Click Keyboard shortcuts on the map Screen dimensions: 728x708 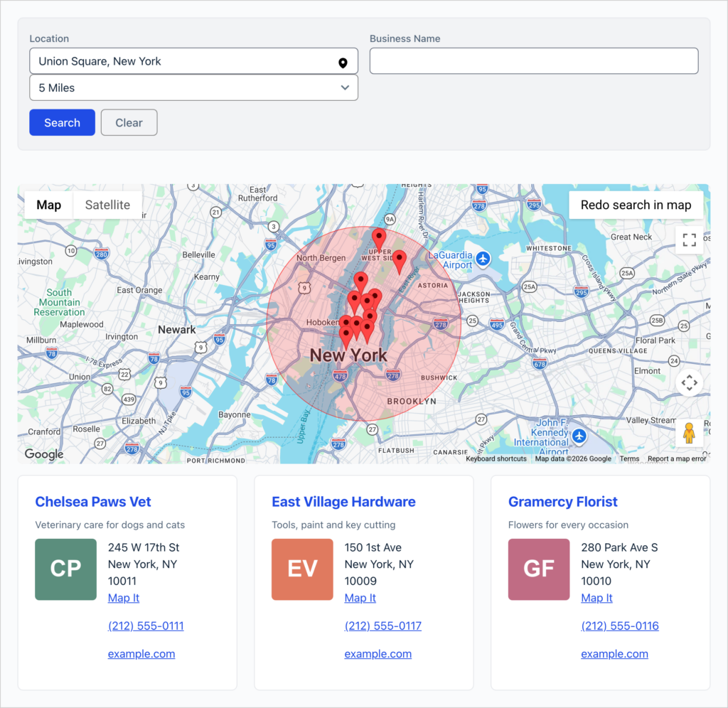(x=496, y=458)
